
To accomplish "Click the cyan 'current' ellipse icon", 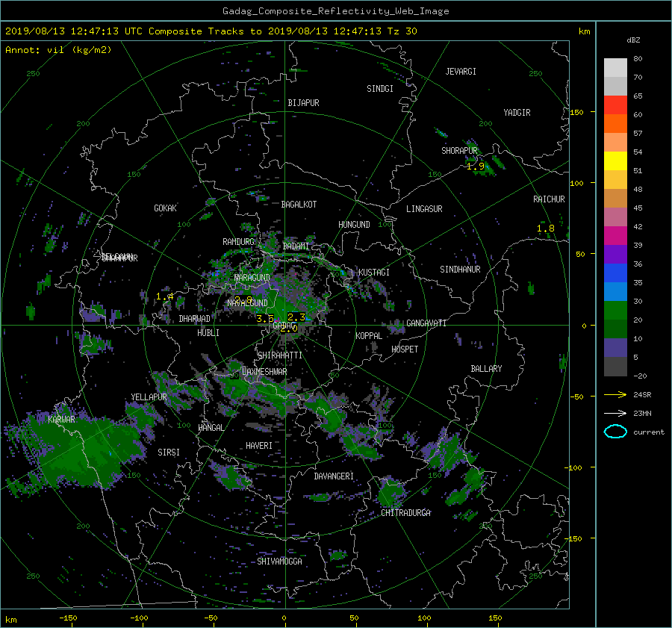I will point(615,432).
